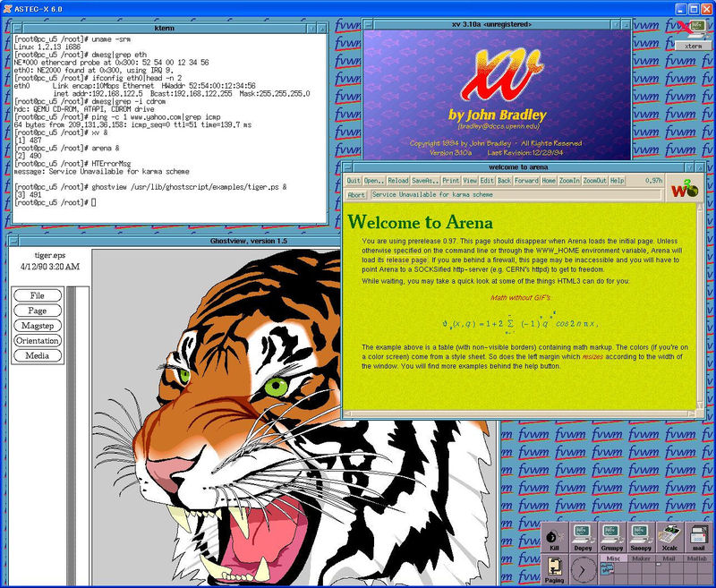Open the Snoopy computer icon
The height and width of the screenshot is (588, 716).
click(x=640, y=538)
